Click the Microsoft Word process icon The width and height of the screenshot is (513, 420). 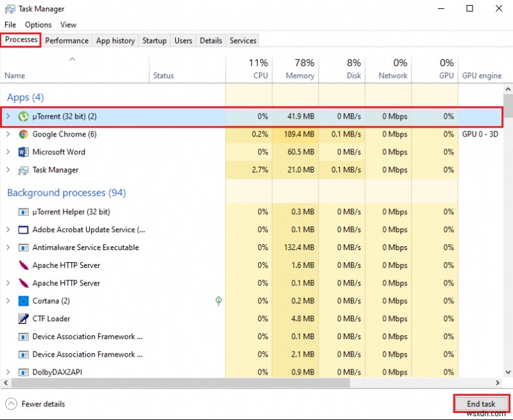[23, 152]
